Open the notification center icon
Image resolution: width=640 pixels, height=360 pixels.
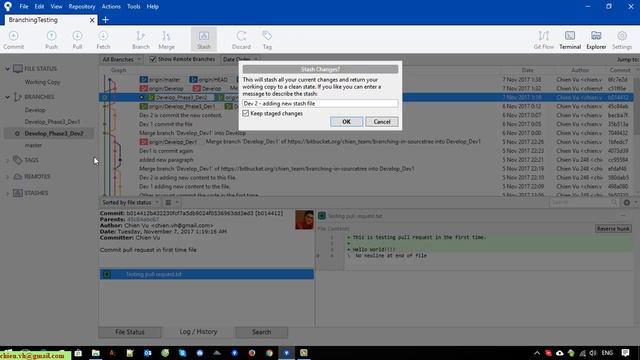point(625,353)
